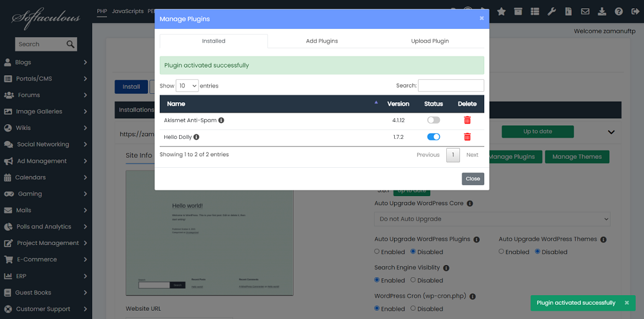Select Disabled for Search Engine Visiblity
644x319 pixels.
point(413,280)
